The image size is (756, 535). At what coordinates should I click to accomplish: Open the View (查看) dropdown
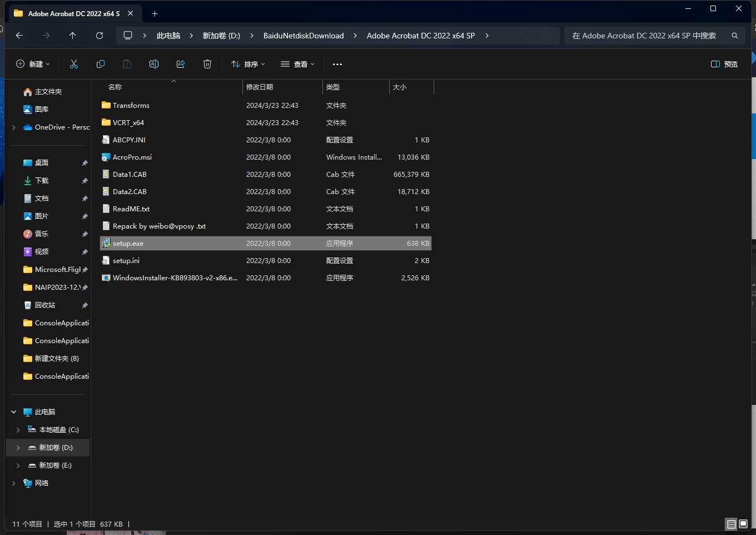[x=297, y=65]
